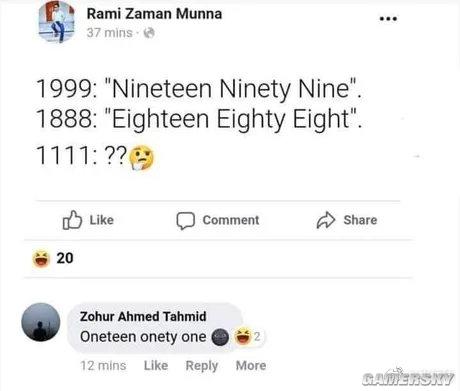The image size is (460, 391).
Task: Open Rami Zaman Munna's profile picture
Action: tap(57, 22)
